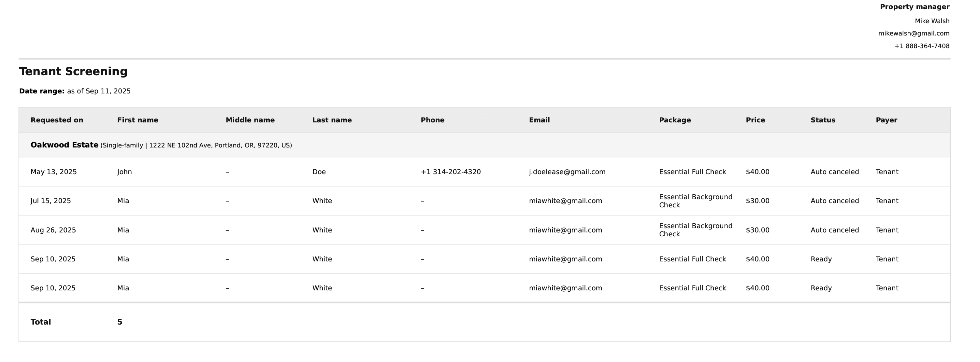Click the "Payer" column header

(886, 120)
